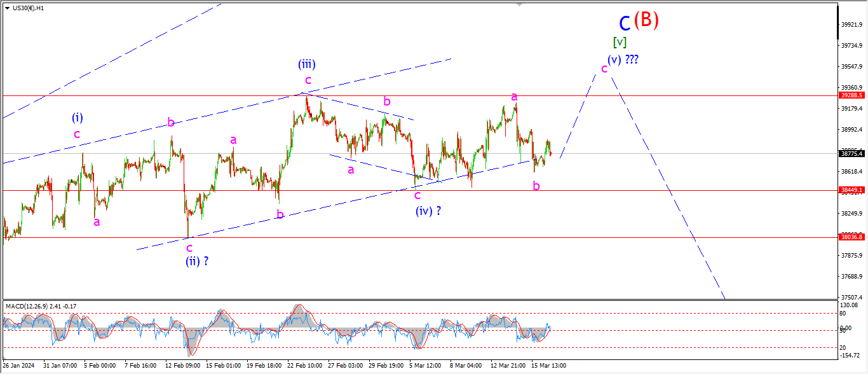Select the blue (v) ??? projection label
The image size is (868, 374).
[x=623, y=59]
